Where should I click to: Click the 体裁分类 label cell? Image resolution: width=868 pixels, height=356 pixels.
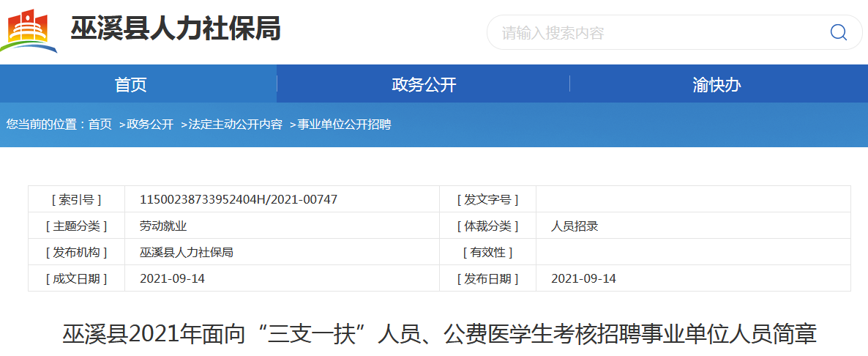coord(487,226)
